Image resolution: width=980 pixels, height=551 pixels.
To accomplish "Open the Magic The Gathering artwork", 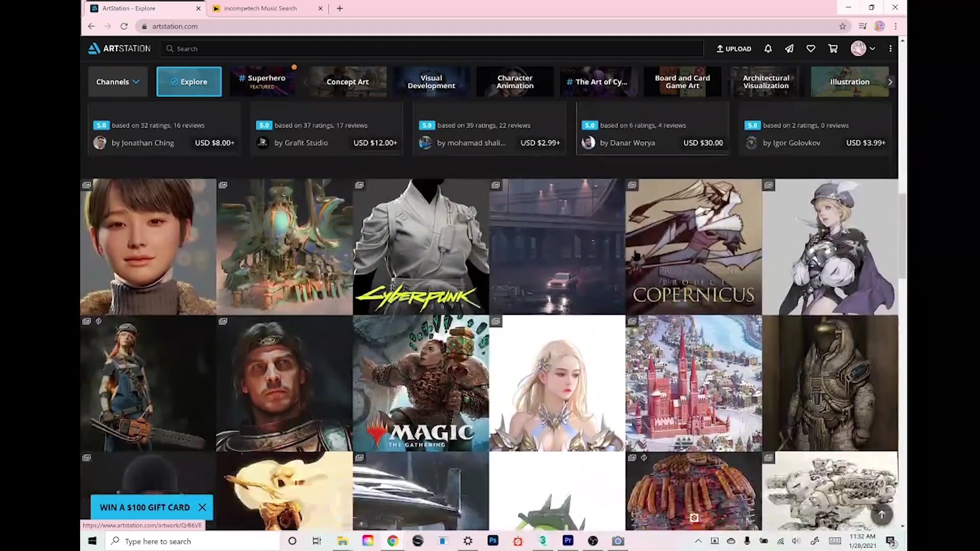I will tap(421, 383).
